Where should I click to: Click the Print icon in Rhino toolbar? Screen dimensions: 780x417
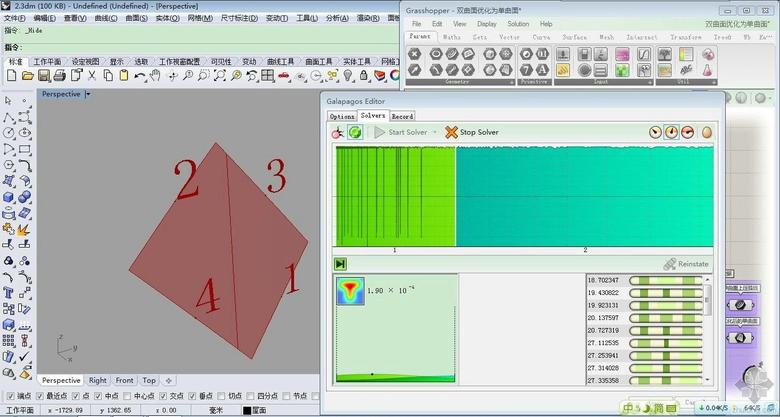[59, 75]
